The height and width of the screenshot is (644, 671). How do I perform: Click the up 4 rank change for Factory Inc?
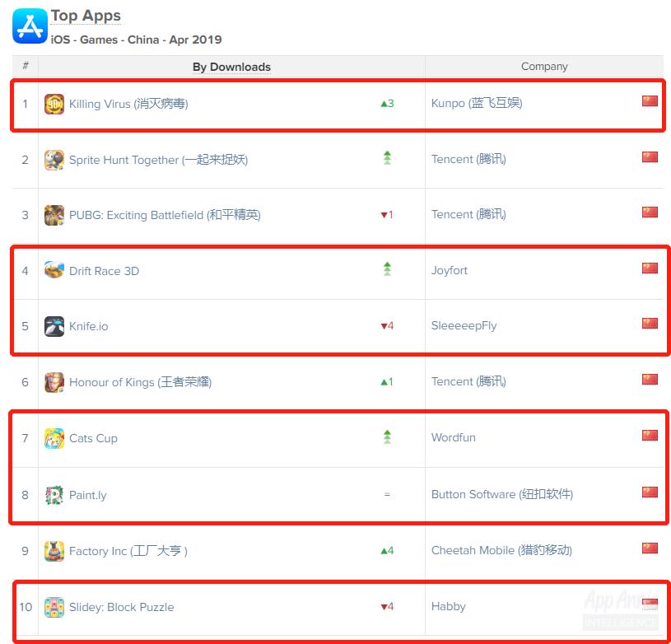pos(387,551)
